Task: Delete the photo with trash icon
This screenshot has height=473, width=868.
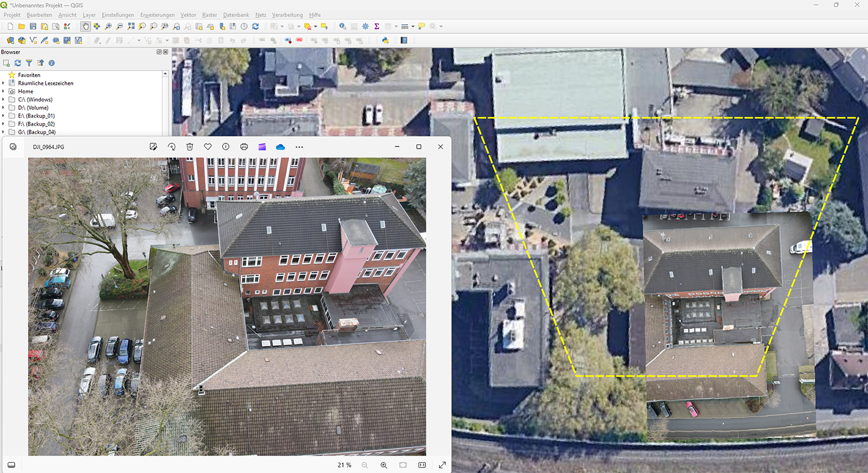Action: click(189, 146)
